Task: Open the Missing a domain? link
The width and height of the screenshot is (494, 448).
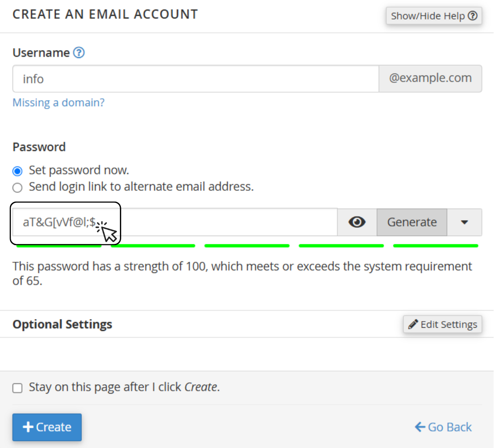Action: pyautogui.click(x=59, y=102)
